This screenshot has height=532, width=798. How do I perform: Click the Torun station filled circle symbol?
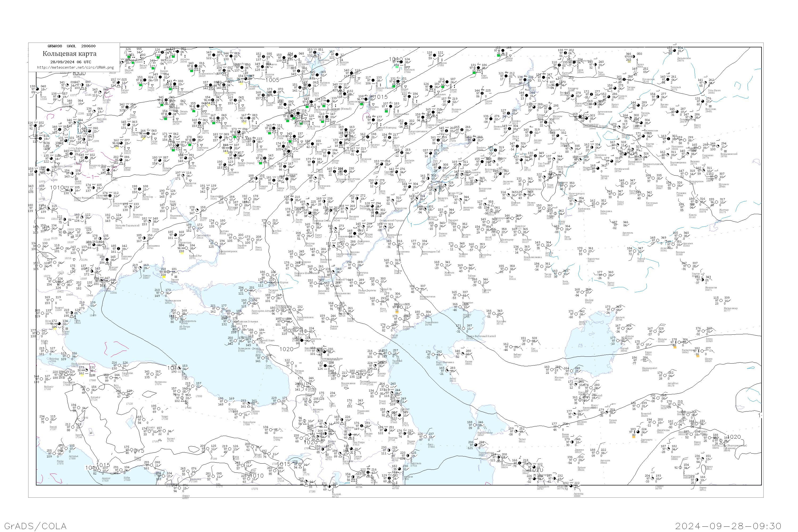click(38, 89)
